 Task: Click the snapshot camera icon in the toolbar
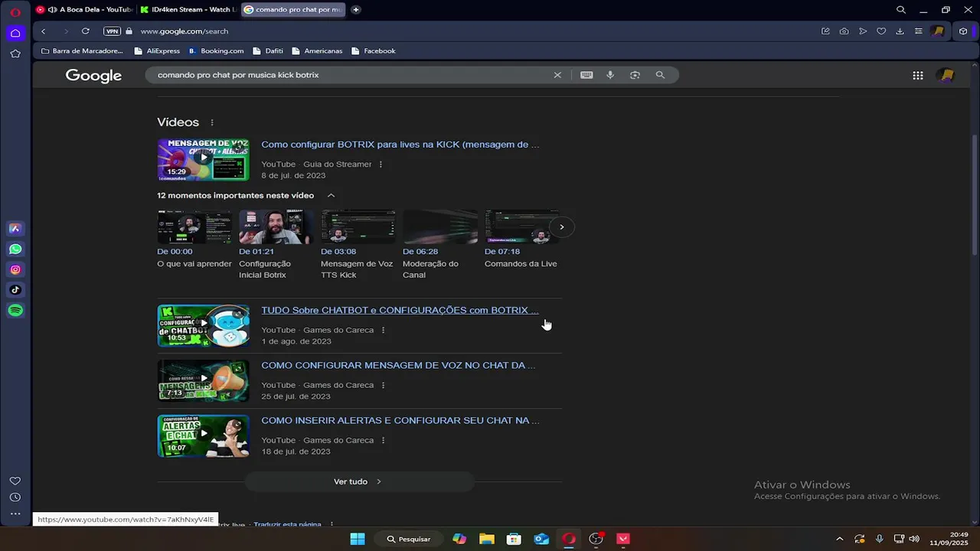(x=844, y=31)
